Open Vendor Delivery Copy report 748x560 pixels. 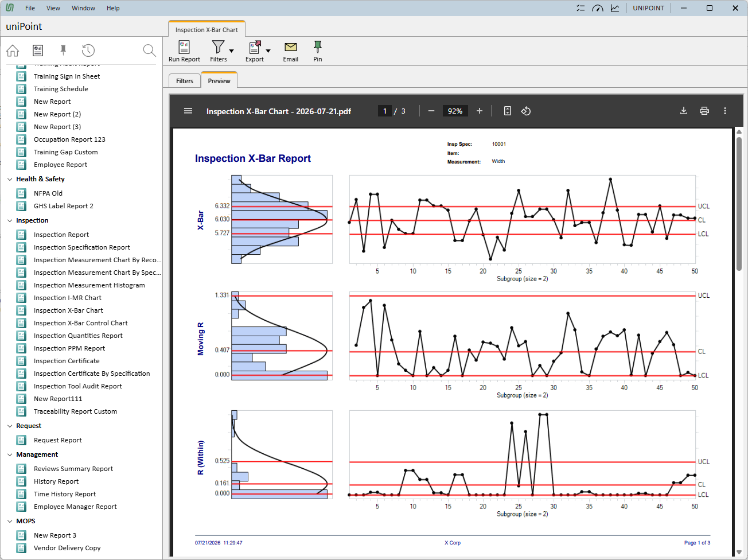coord(67,548)
